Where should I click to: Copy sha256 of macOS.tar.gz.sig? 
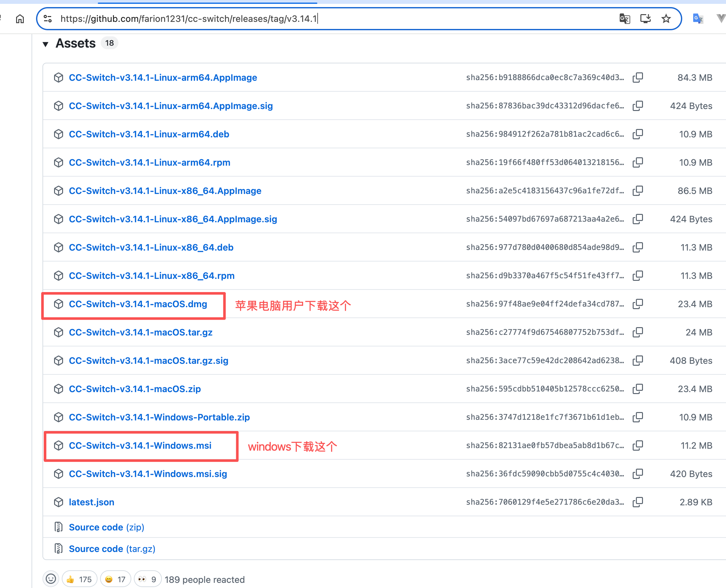point(638,361)
